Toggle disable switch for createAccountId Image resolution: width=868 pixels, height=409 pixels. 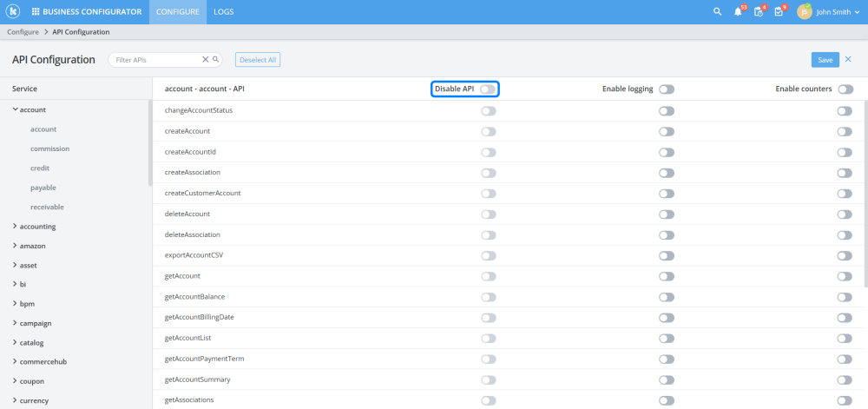pyautogui.click(x=489, y=152)
